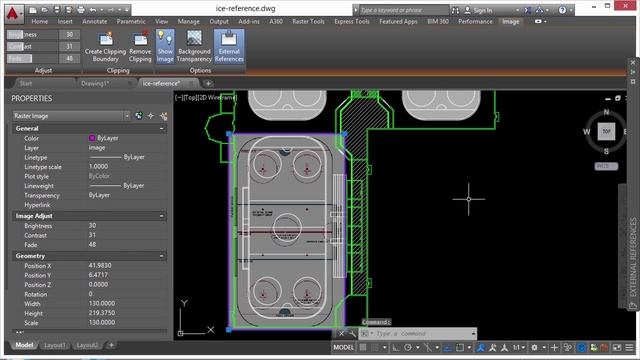Toggle snap mode in status bar

pyautogui.click(x=374, y=347)
